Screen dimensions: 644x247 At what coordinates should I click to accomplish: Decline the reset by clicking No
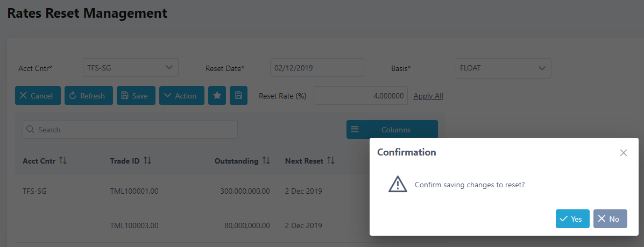pyautogui.click(x=610, y=219)
